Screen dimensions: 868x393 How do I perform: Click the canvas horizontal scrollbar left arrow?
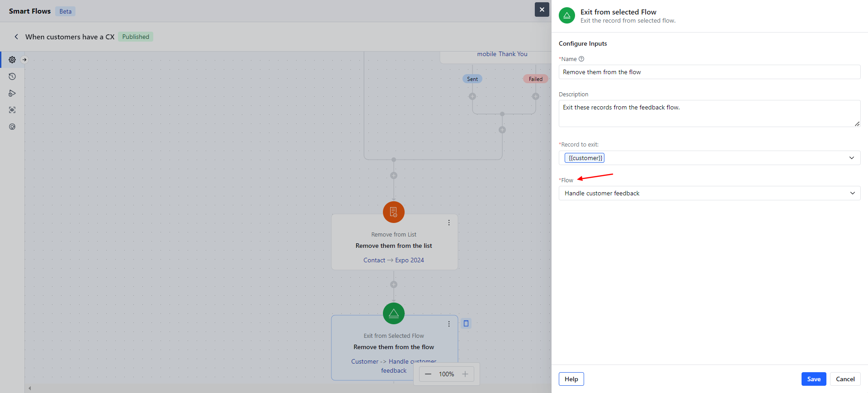pos(30,388)
